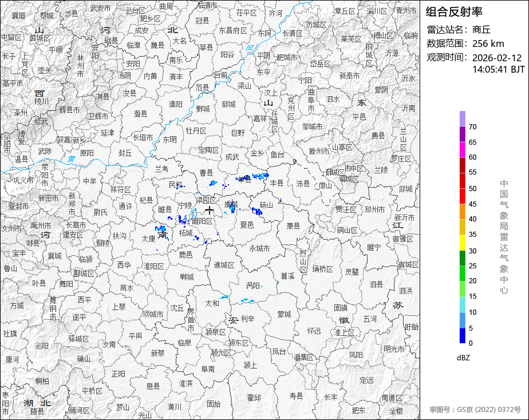Click the 东昌府区 map label
The width and height of the screenshot is (529, 420).
coord(233,30)
